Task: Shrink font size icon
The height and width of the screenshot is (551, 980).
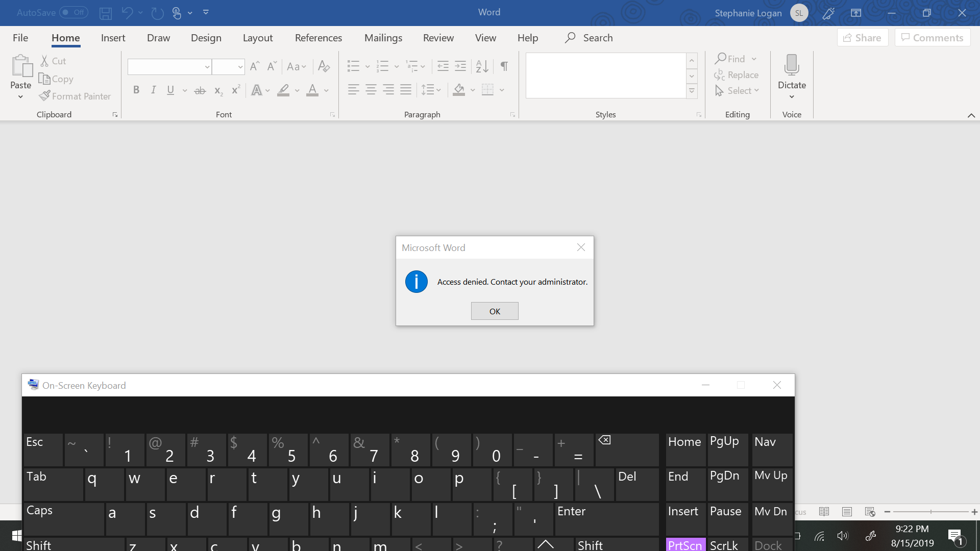Action: [x=272, y=66]
